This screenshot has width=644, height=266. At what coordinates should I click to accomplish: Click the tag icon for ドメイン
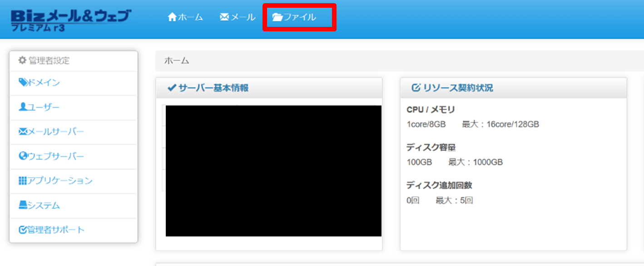[x=23, y=82]
